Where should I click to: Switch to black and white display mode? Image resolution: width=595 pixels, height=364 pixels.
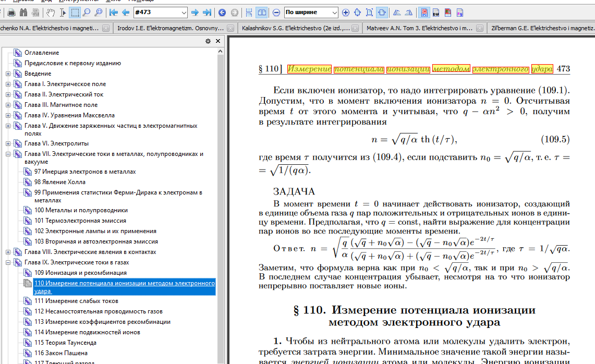(436, 13)
